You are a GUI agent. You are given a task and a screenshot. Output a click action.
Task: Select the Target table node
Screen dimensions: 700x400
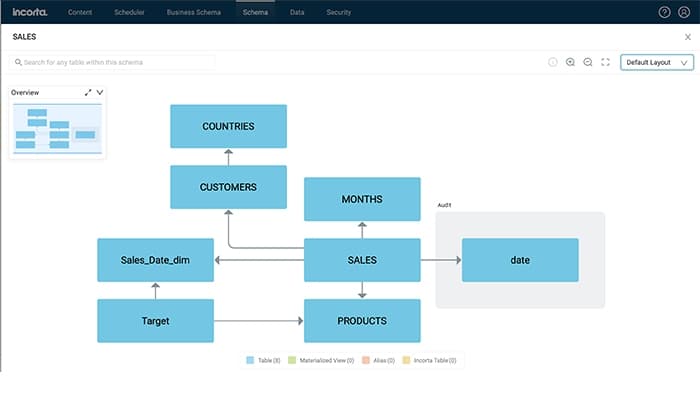click(155, 321)
